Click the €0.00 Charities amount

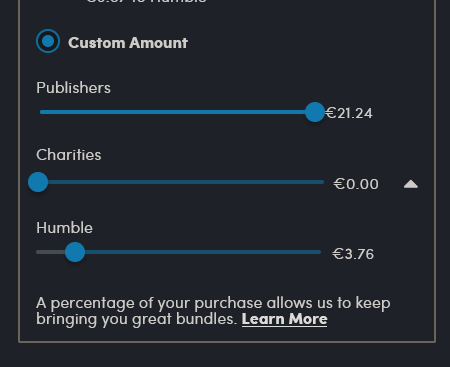356,184
